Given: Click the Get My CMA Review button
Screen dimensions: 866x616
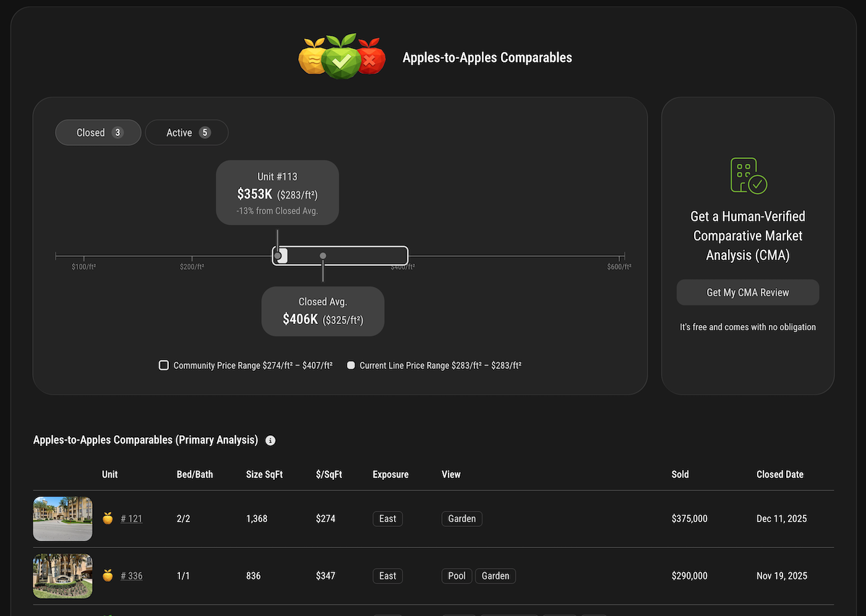Looking at the screenshot, I should (x=748, y=293).
